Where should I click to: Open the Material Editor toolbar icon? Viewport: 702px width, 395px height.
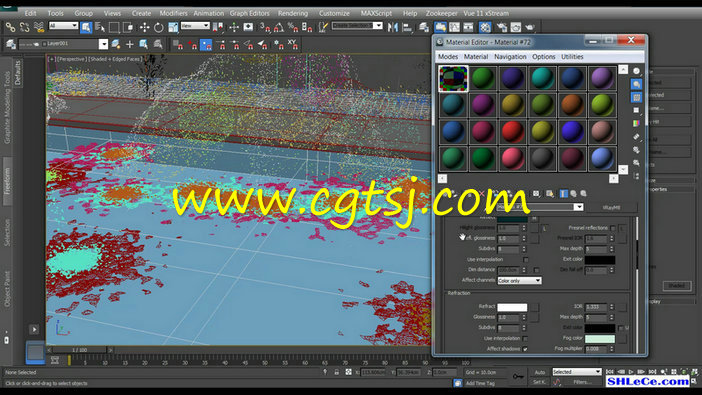[485, 27]
